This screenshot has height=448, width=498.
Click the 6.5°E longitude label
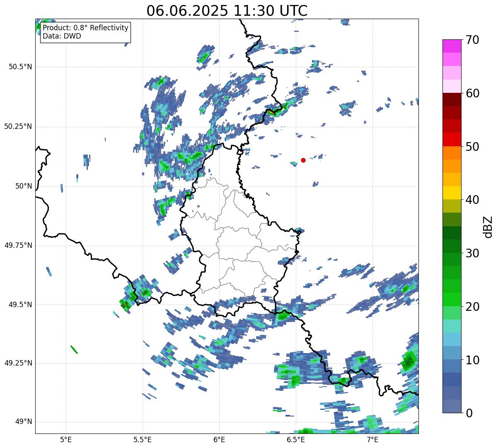[296, 439]
